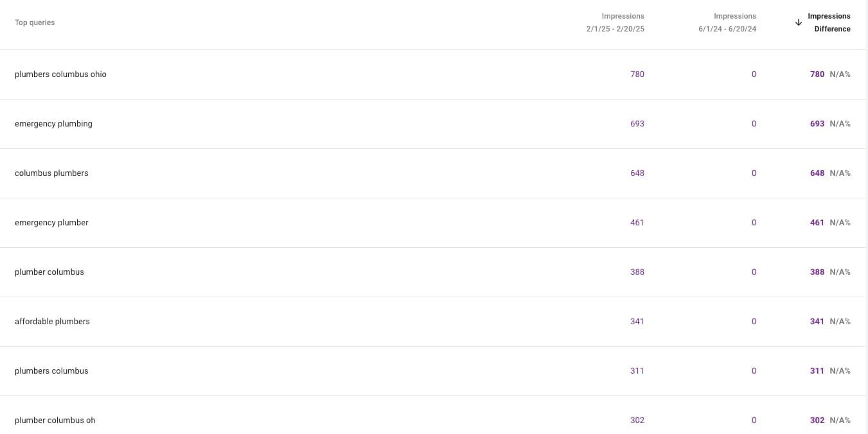Select the 'plumber columbus' query
The height and width of the screenshot is (434, 868).
[49, 272]
